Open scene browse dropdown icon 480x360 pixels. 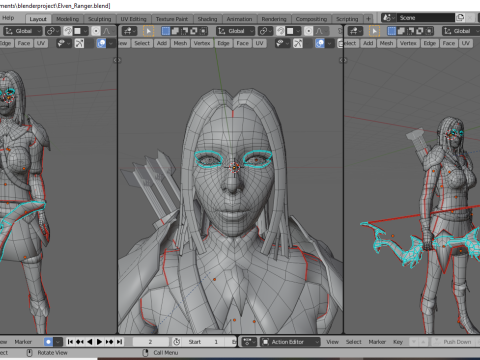tap(388, 18)
